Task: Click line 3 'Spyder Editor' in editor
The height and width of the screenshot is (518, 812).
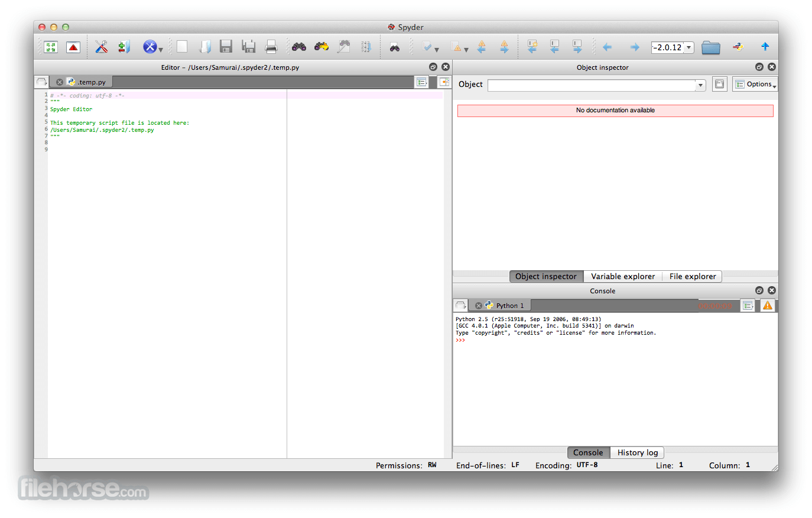Action: [x=71, y=109]
